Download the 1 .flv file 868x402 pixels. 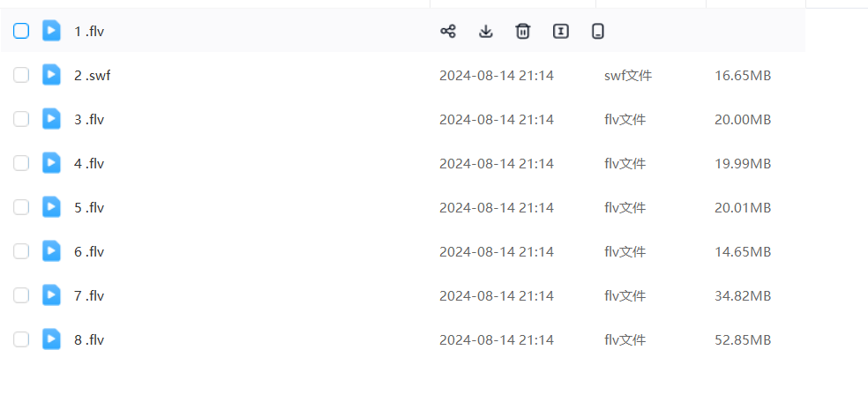pos(485,32)
